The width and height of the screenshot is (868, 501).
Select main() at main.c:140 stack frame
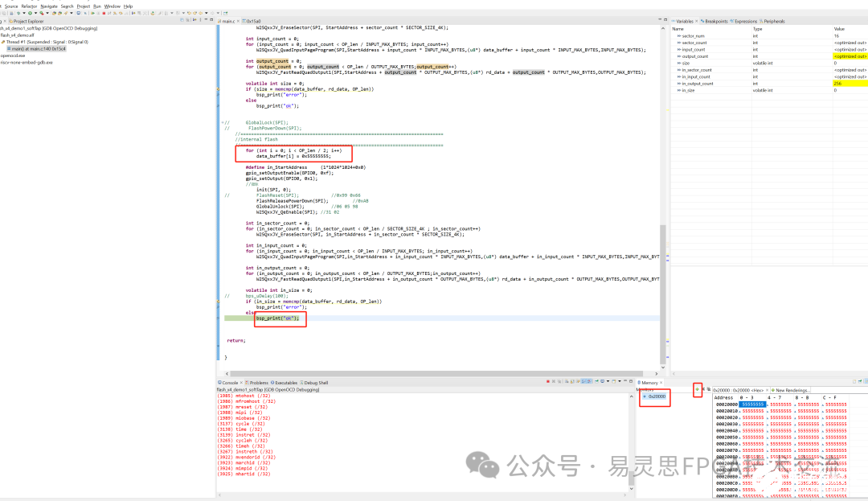pos(36,49)
